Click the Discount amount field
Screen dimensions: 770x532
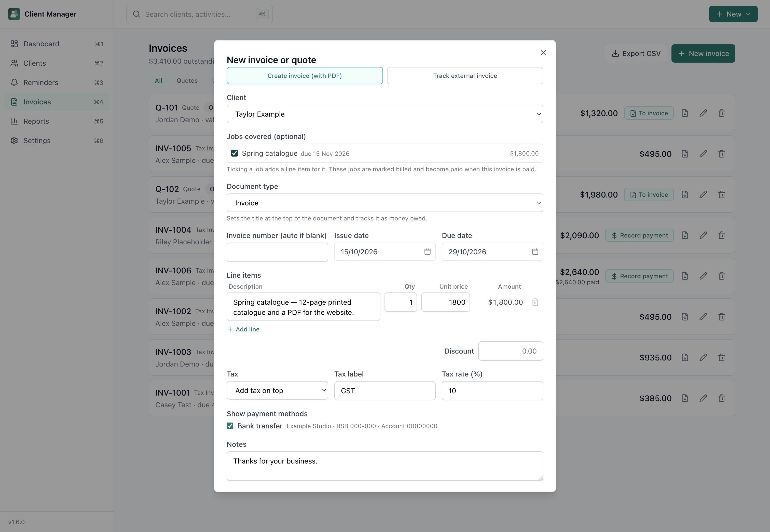pos(510,351)
